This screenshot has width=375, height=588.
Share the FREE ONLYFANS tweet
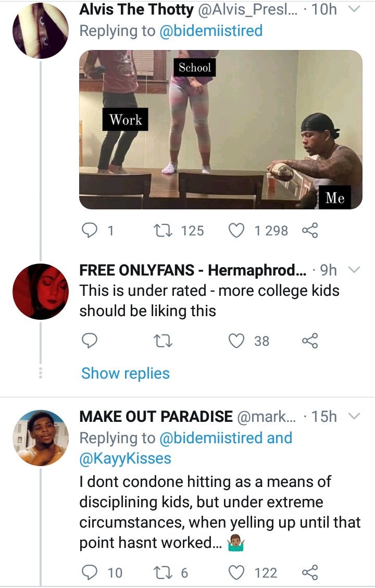pyautogui.click(x=310, y=341)
